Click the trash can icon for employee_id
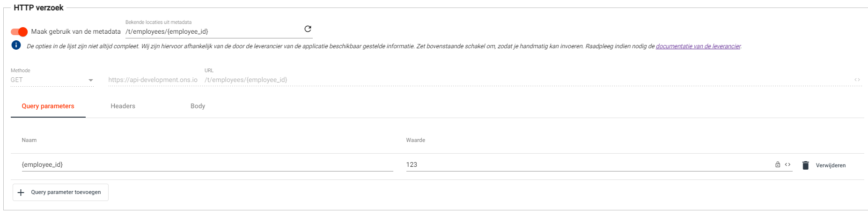 (x=805, y=165)
